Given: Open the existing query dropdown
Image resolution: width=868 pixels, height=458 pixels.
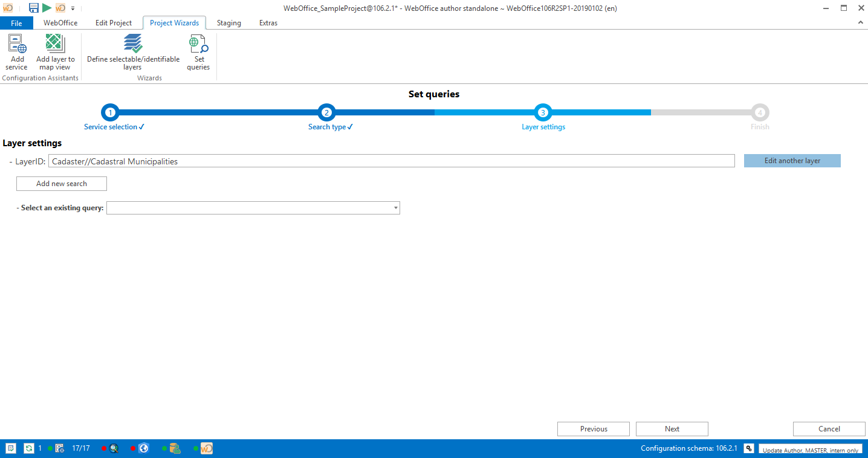Looking at the screenshot, I should pos(395,207).
